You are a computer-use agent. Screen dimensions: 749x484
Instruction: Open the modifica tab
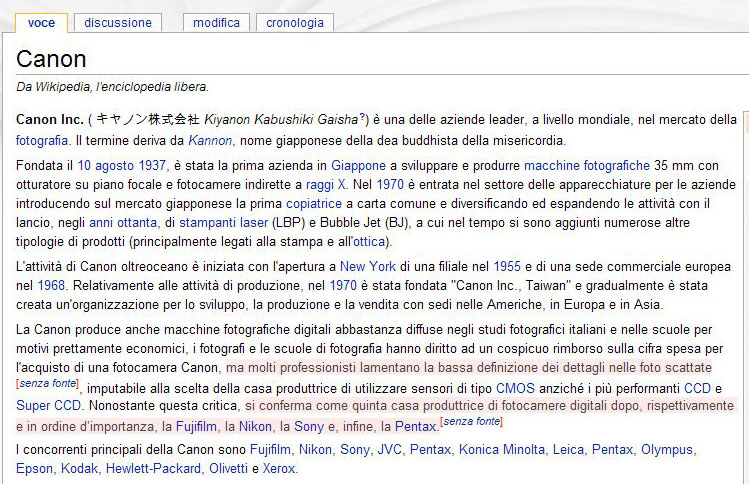(216, 22)
